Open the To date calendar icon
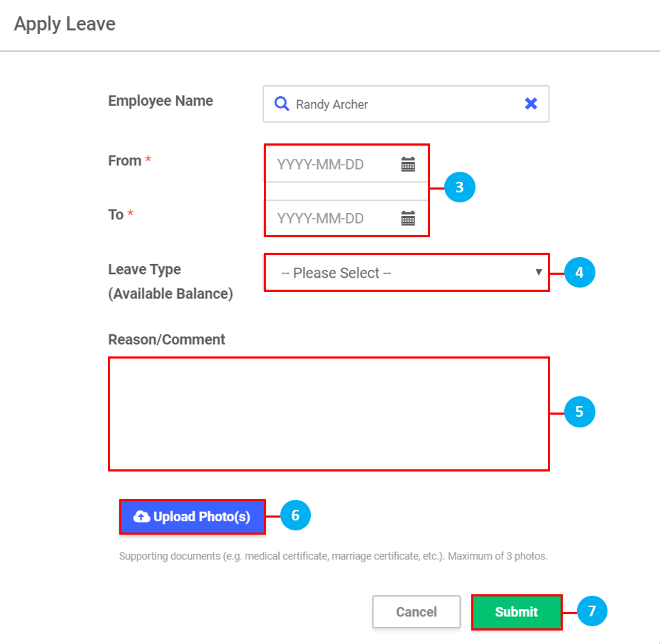This screenshot has height=644, width=660. (x=408, y=218)
